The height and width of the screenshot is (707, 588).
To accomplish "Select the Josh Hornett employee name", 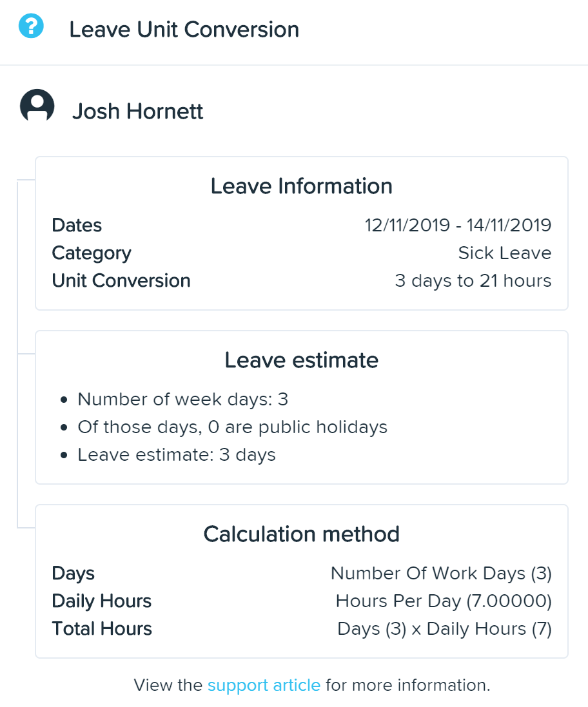I will pos(137,111).
